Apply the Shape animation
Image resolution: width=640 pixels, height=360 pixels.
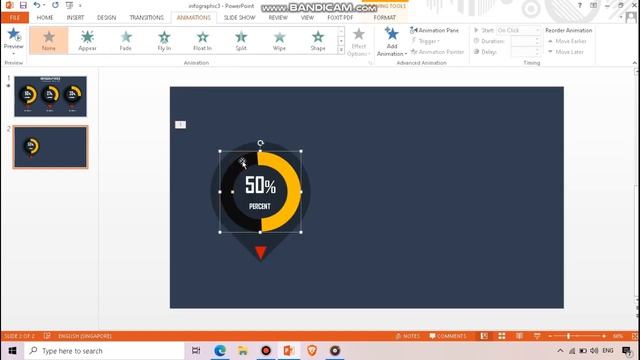[318, 40]
